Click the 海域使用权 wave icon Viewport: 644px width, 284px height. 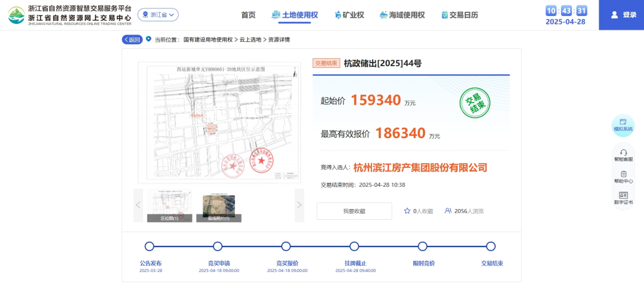383,15
